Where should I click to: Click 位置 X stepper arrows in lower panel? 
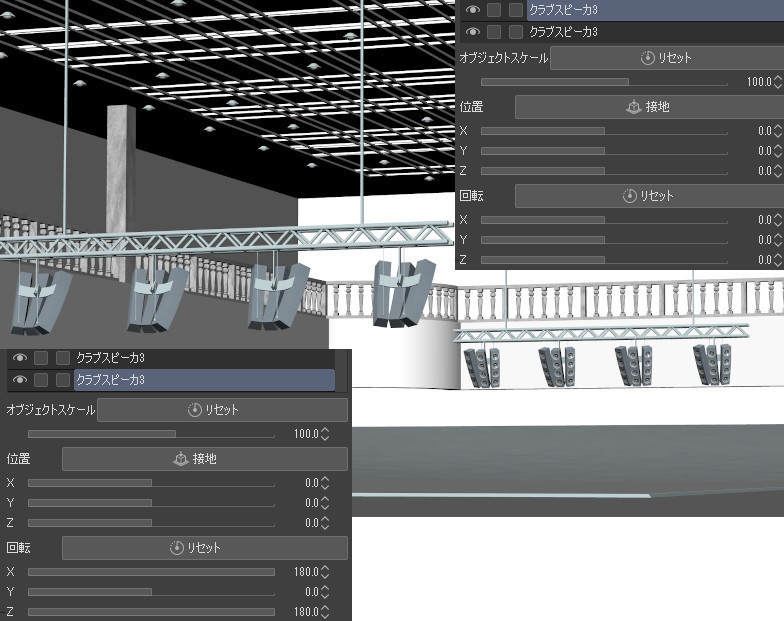click(325, 482)
